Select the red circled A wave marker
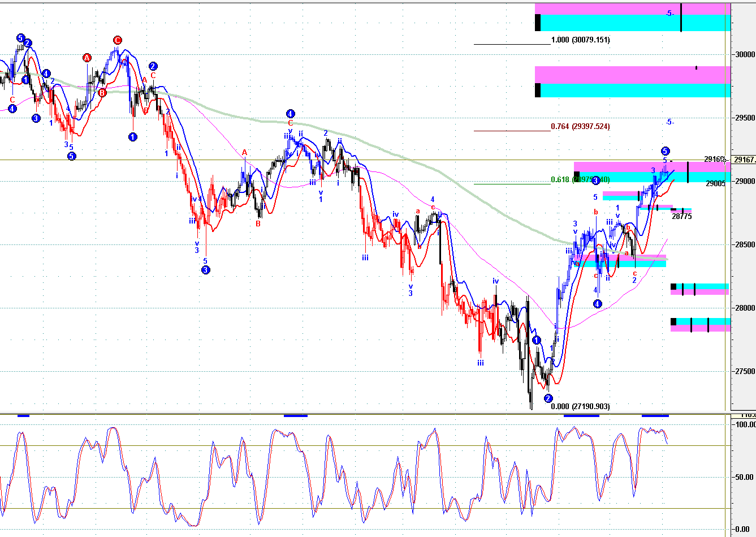Viewport: 756px width, 537px height. point(87,58)
